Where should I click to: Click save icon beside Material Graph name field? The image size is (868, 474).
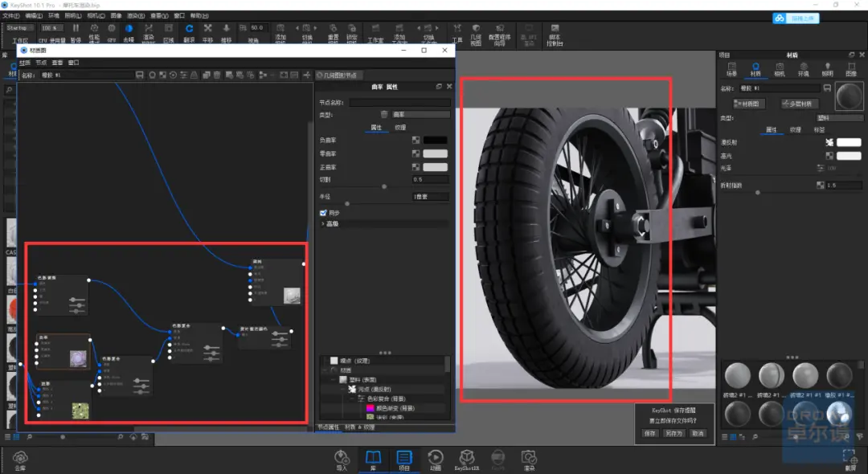coord(140,75)
